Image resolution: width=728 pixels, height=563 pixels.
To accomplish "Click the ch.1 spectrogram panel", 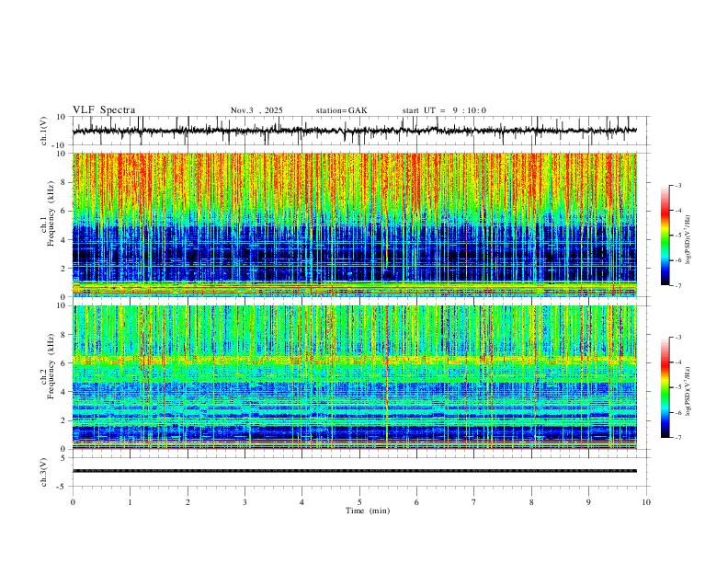I will [x=355, y=224].
